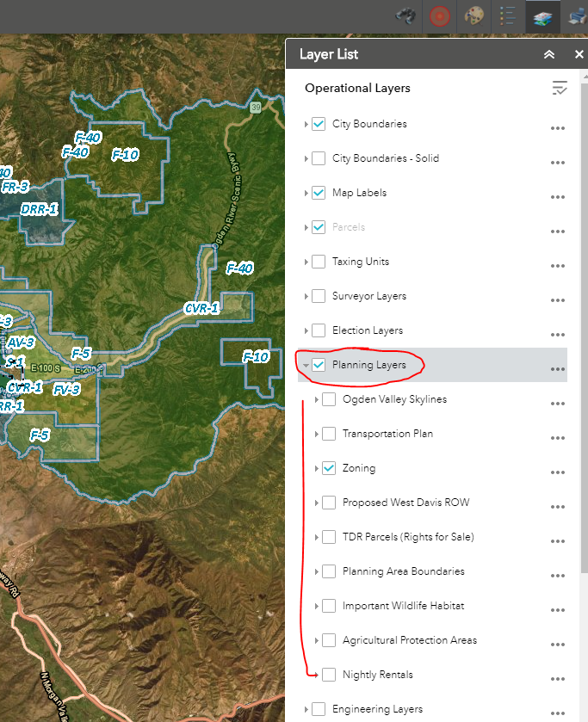
Task: Expand the Surveyor Layers group arrow
Action: 306,297
